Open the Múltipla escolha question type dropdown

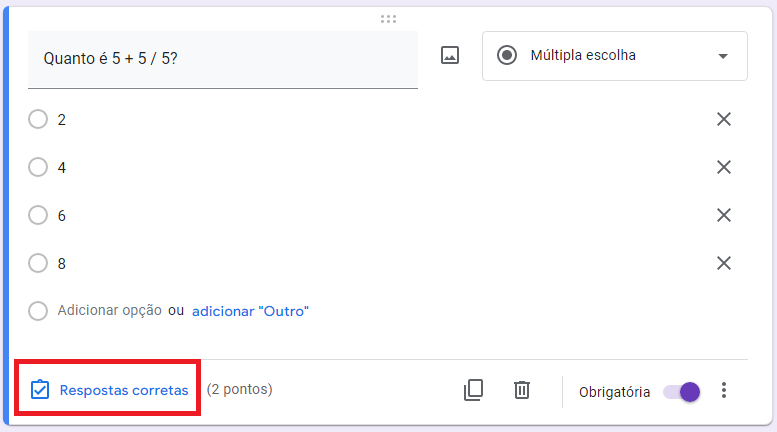[x=614, y=56]
